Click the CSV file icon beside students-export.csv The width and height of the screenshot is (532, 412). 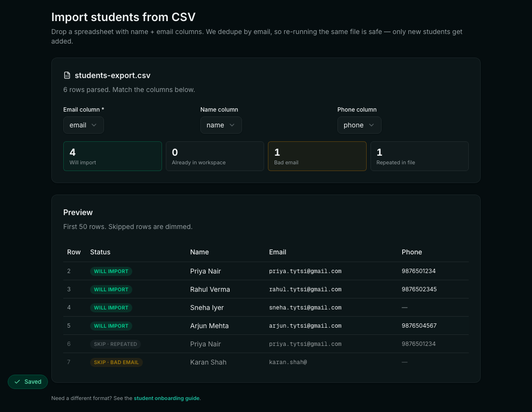[67, 75]
